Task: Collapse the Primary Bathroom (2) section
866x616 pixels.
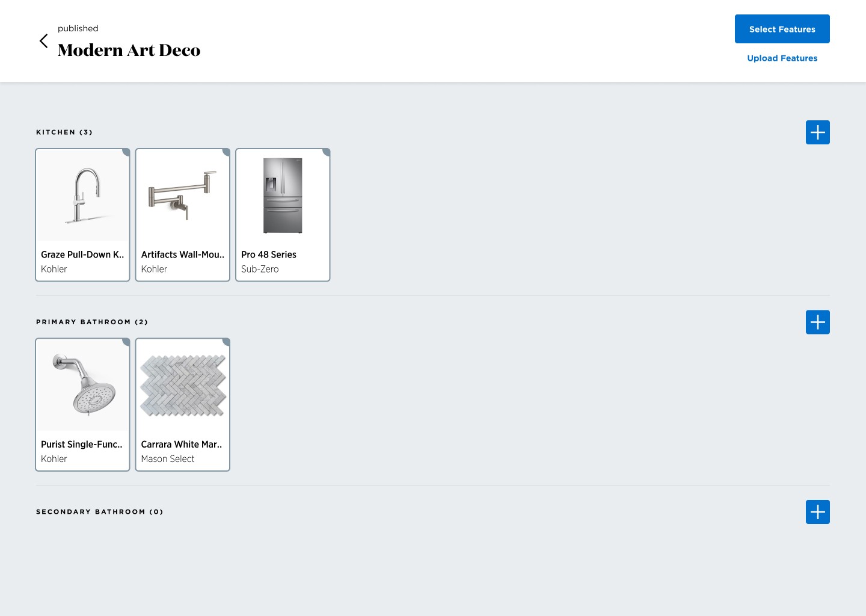Action: (92, 322)
